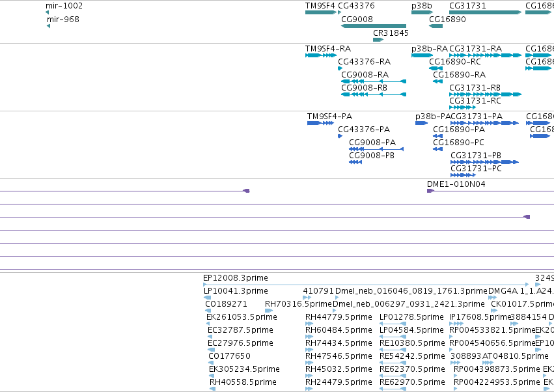Viewport: 554px width, 392px height.
Task: Select the mir-968 gene label
Action: click(x=63, y=19)
